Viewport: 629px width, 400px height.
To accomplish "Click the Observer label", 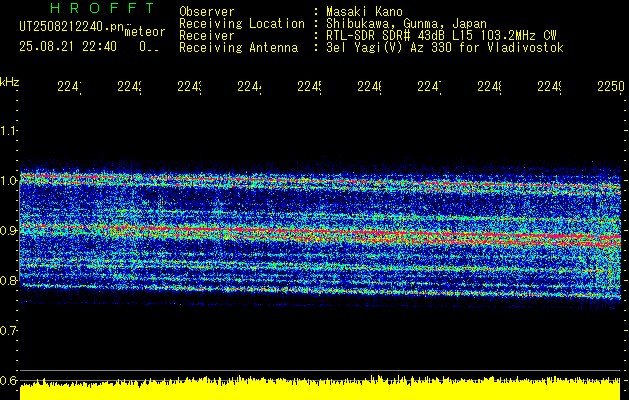I will (x=207, y=12).
